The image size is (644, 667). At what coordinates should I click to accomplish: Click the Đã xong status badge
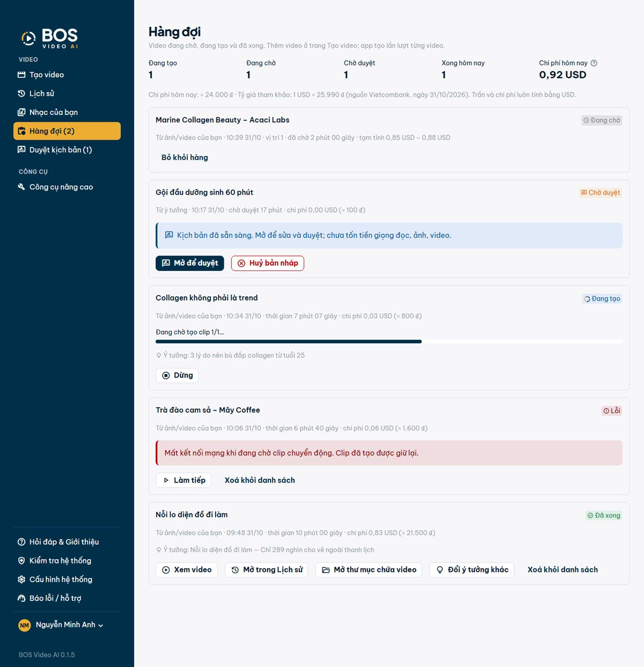click(604, 516)
